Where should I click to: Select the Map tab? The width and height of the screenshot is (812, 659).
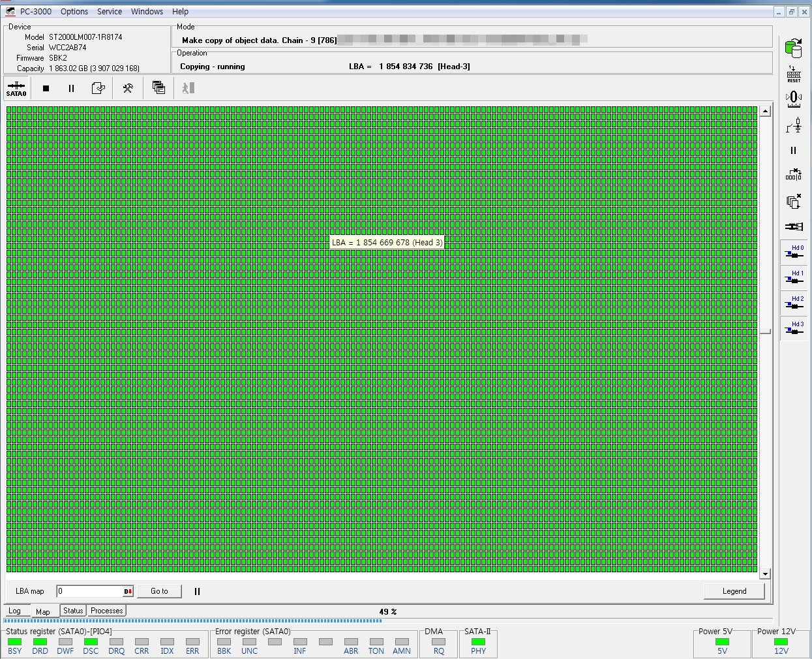pos(43,611)
